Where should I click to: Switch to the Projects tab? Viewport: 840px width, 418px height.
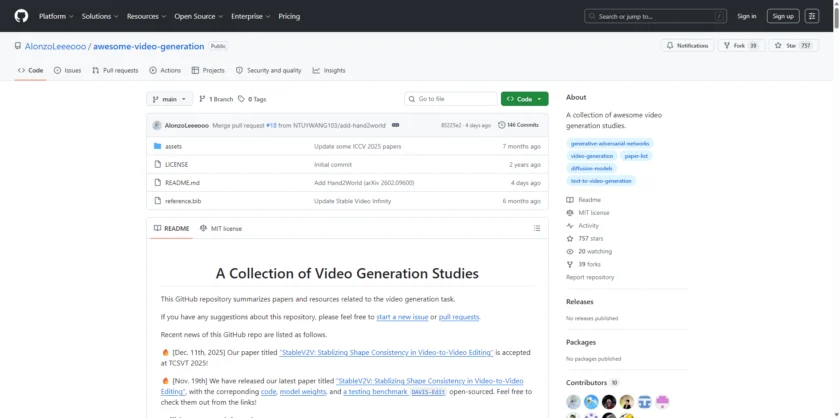pos(208,71)
